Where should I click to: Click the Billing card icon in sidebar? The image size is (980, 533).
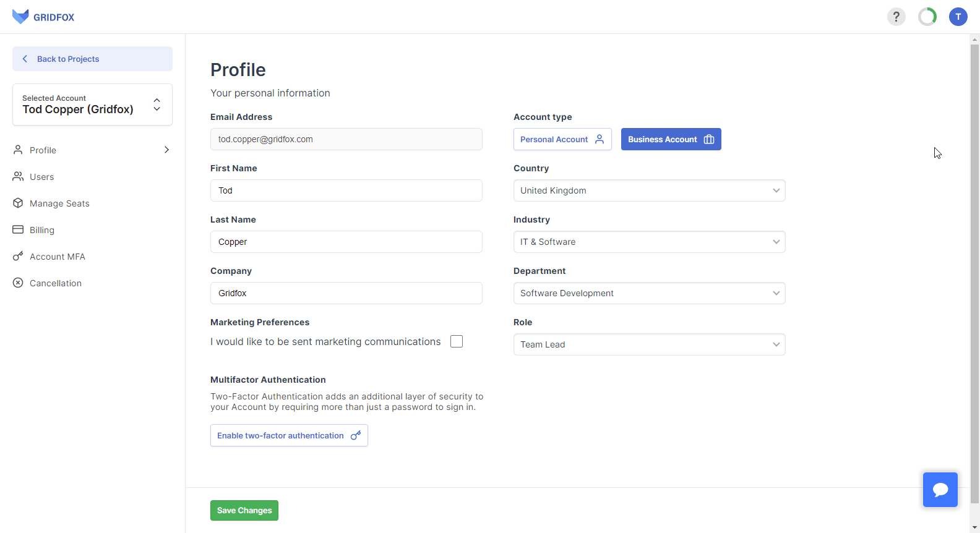pyautogui.click(x=18, y=229)
